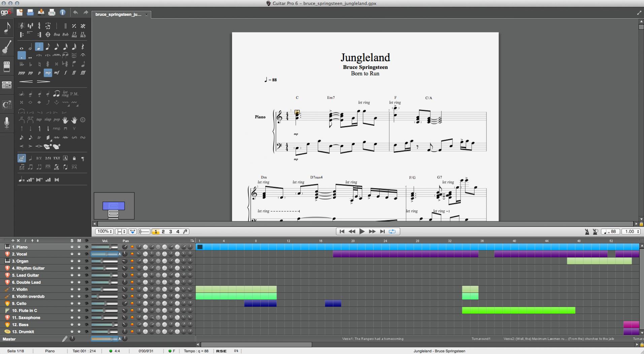Solo the Bass track
The height and width of the screenshot is (354, 644).
(72, 325)
